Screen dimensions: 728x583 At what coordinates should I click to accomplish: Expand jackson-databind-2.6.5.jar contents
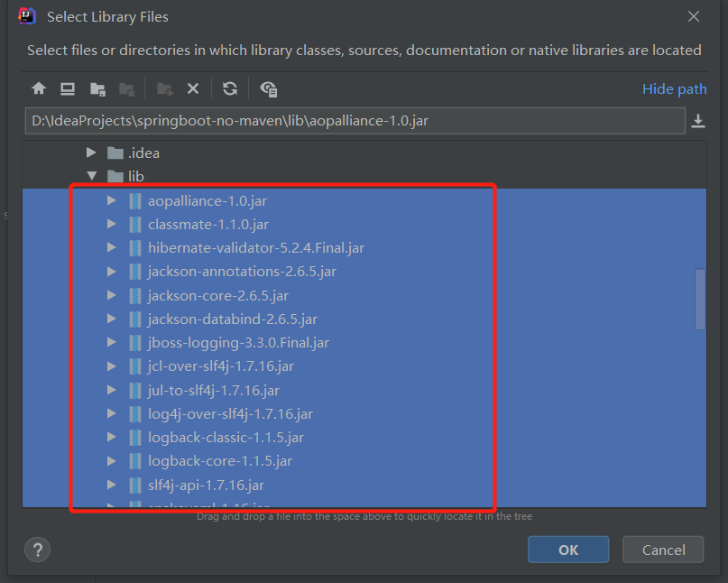(112, 319)
